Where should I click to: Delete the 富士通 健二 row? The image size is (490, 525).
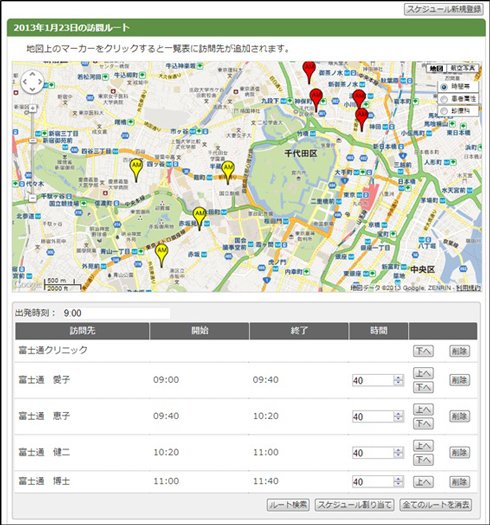[459, 453]
